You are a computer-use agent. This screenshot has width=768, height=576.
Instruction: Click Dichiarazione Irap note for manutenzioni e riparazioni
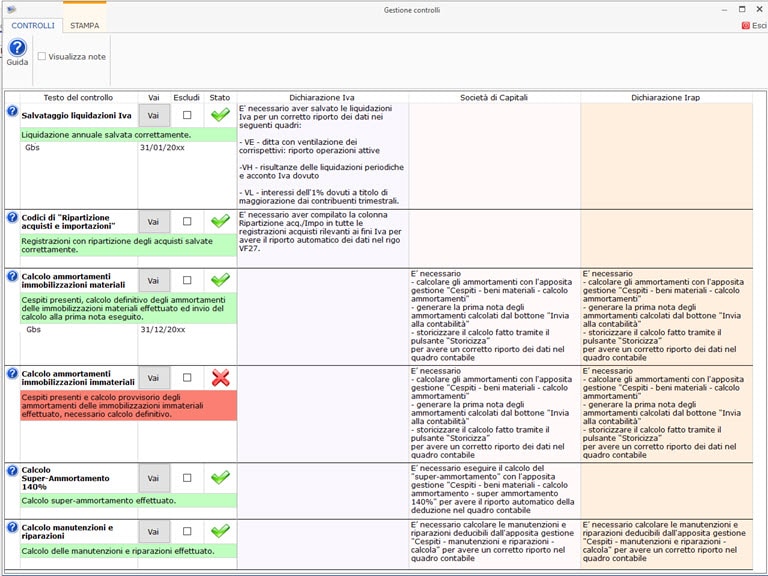664,541
